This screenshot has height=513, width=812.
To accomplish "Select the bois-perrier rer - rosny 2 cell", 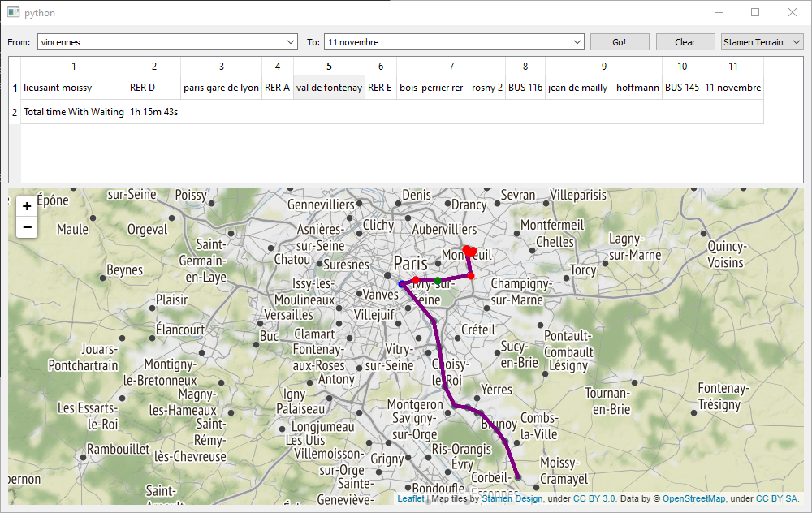I will pyautogui.click(x=451, y=88).
